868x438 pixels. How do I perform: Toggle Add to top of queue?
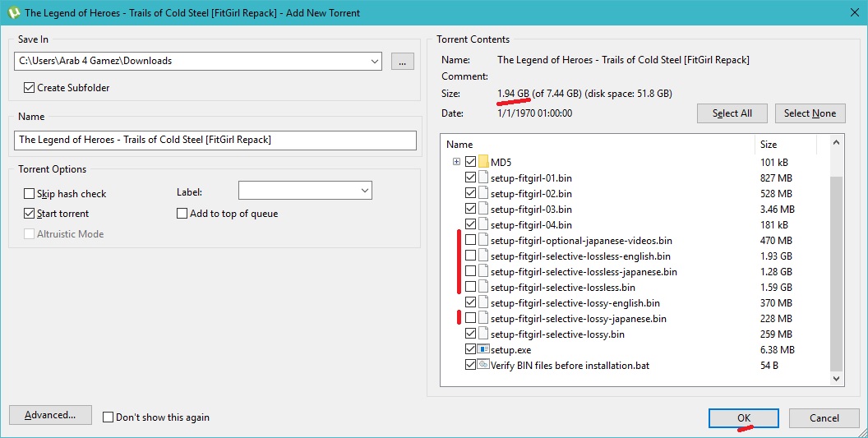point(182,214)
